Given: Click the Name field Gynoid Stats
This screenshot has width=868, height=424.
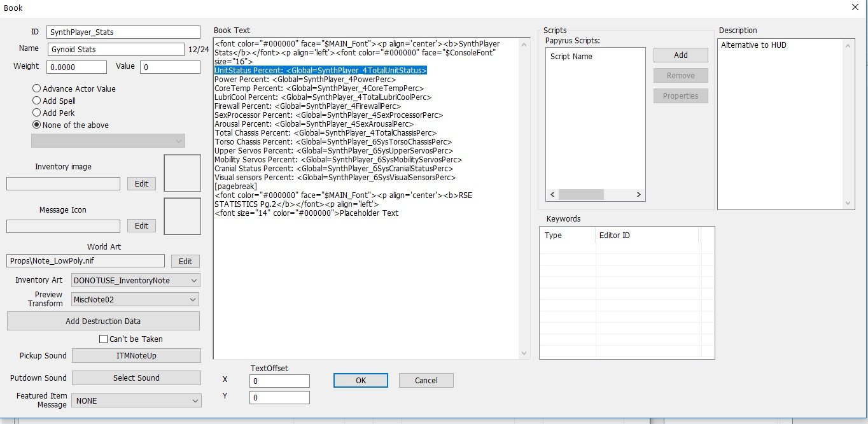Looking at the screenshot, I should click(116, 49).
